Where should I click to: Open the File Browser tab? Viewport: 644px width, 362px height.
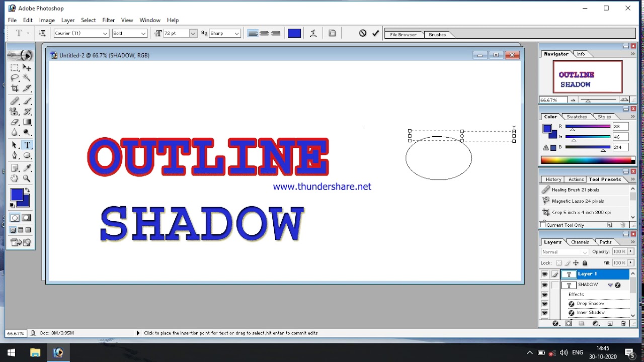(x=404, y=35)
